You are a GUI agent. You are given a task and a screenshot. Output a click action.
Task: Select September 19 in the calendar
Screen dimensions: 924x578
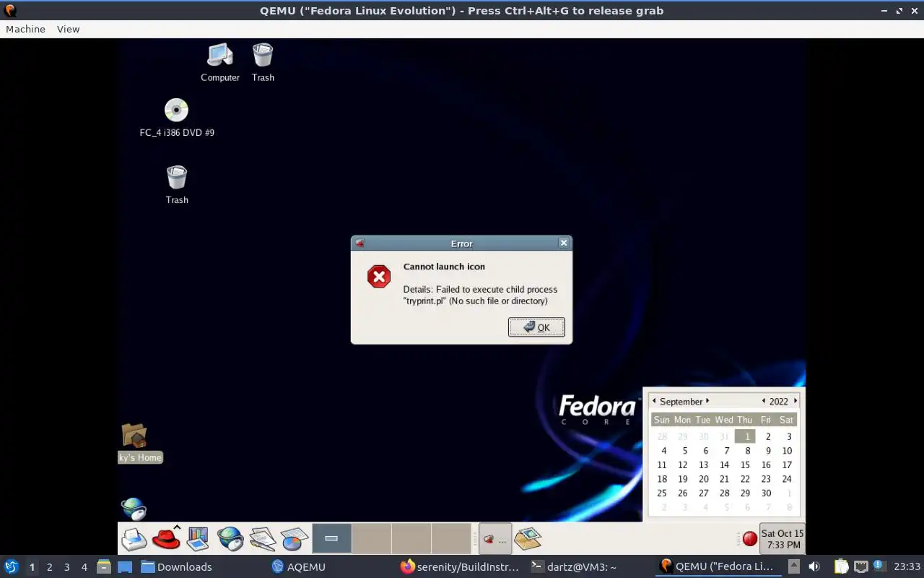tap(682, 479)
